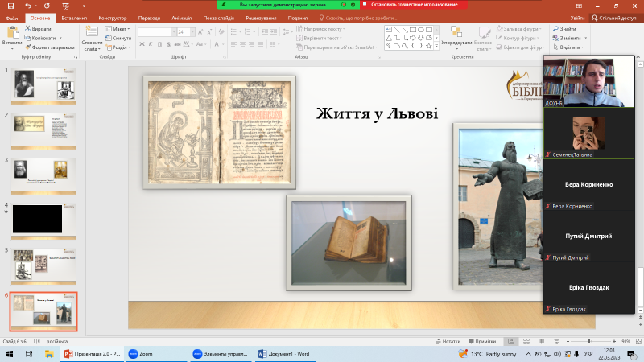The width and height of the screenshot is (644, 362).
Task: Open the font size dropdown
Action: click(x=192, y=32)
